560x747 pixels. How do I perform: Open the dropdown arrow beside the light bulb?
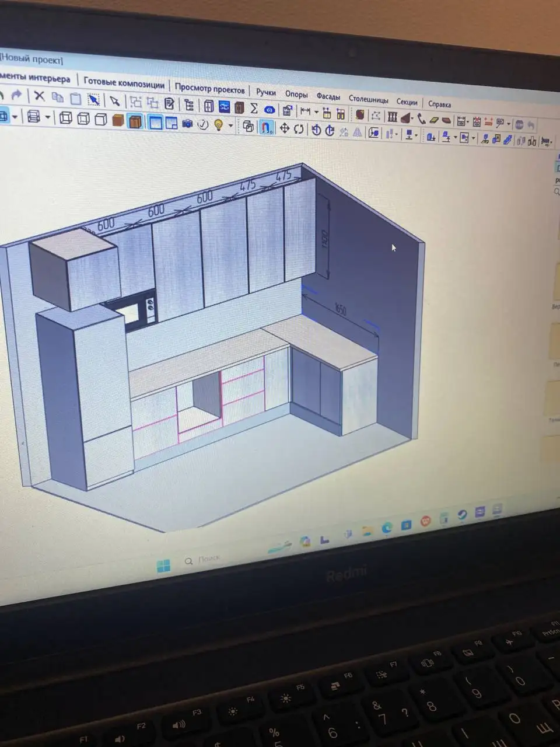click(x=230, y=125)
